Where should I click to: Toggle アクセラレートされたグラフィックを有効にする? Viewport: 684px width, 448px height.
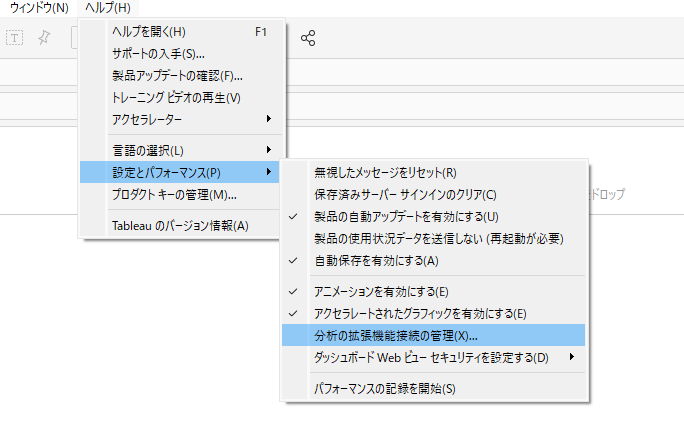coord(420,313)
